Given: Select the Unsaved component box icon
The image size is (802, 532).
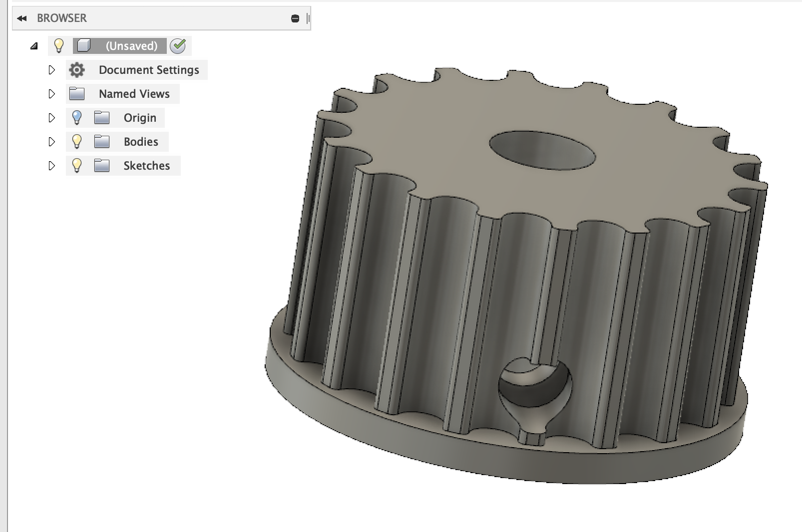Looking at the screenshot, I should tap(84, 45).
